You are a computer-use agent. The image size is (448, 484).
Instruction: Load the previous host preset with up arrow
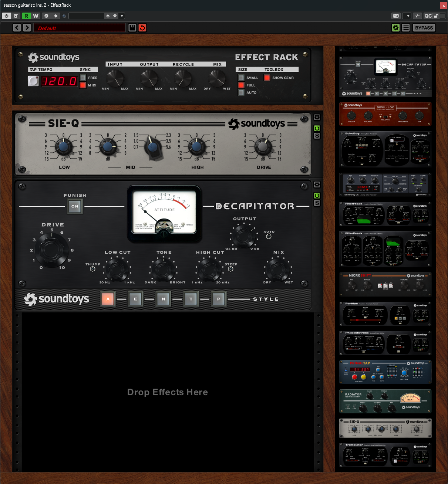tap(108, 16)
